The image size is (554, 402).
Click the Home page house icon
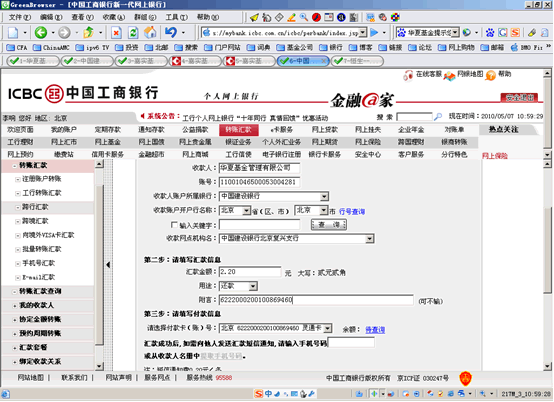pos(150,32)
